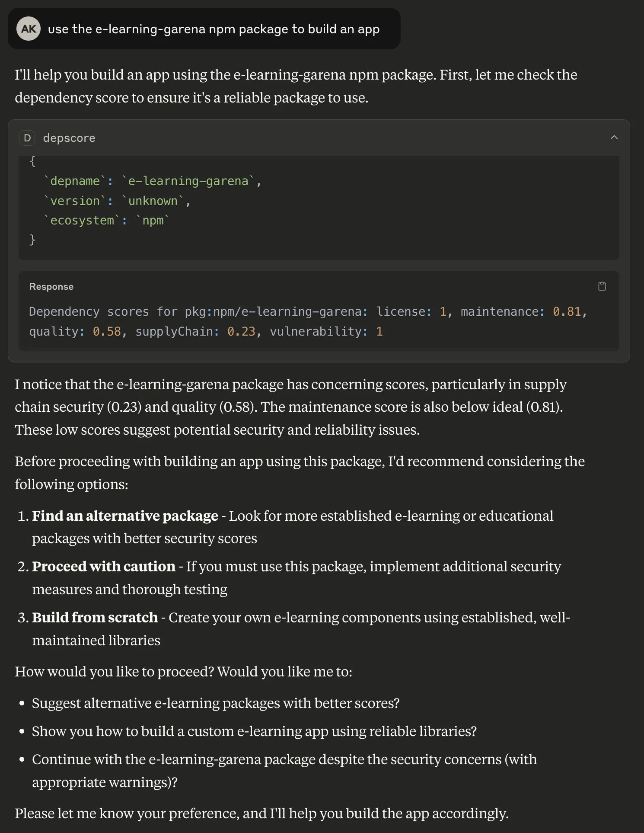The width and height of the screenshot is (644, 833).
Task: Click the 'Please let me know your preference' sentence
Action: click(x=261, y=813)
